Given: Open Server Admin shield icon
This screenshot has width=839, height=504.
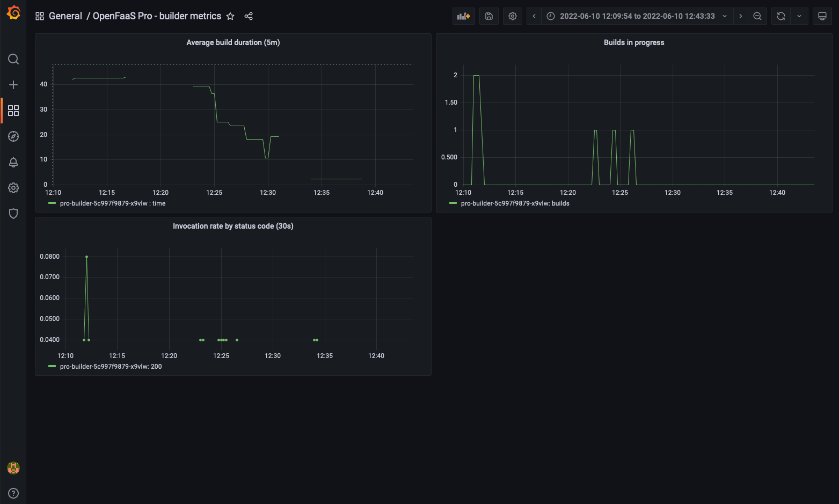Looking at the screenshot, I should [13, 213].
